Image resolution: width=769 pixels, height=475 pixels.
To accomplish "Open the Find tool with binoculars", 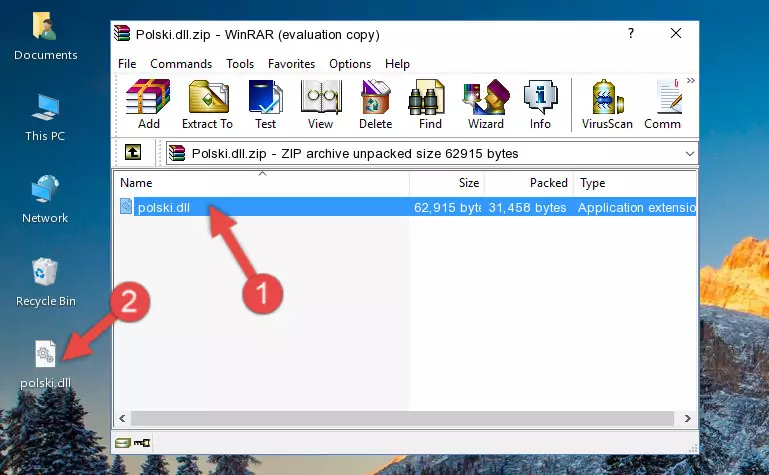I will click(x=430, y=104).
